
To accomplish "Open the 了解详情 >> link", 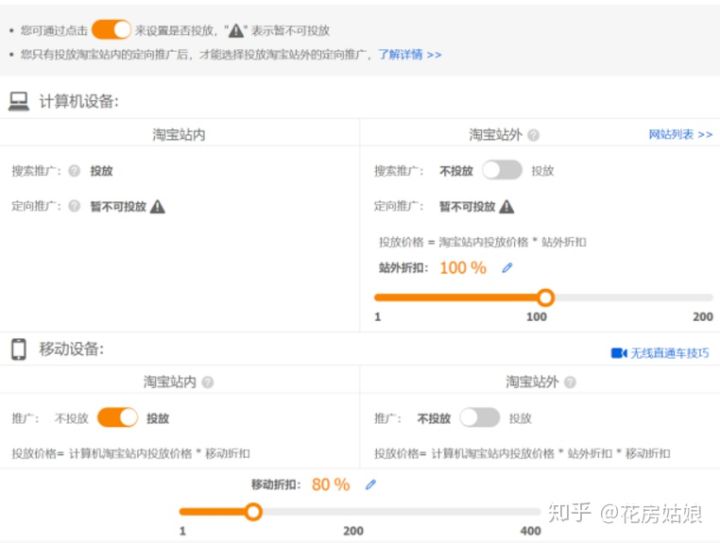I will (x=409, y=55).
